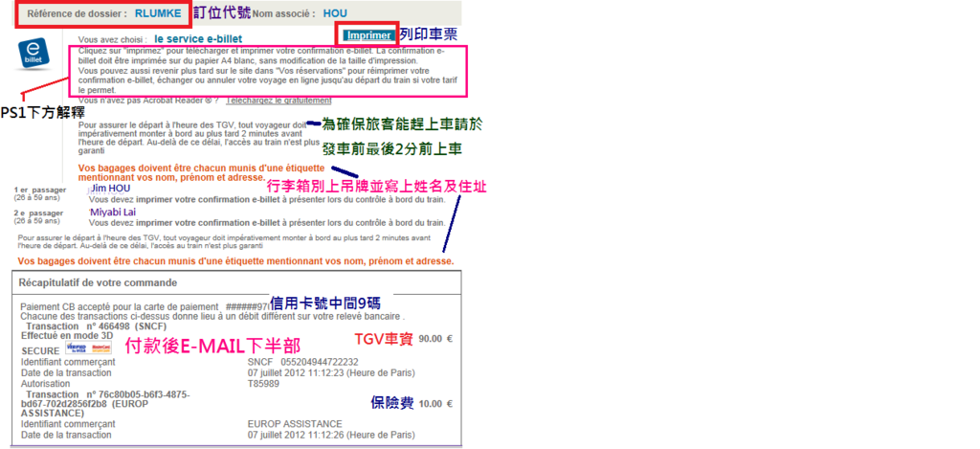Click 'Vous avez choisi' text

[x=113, y=39]
